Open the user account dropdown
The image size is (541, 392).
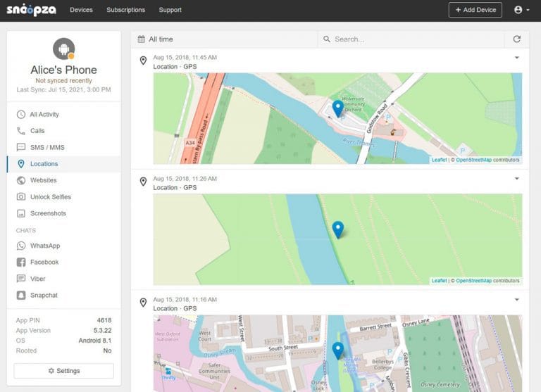point(522,10)
